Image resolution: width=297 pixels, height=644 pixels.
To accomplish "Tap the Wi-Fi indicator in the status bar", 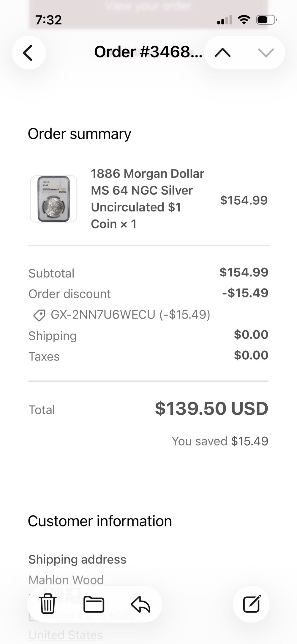I will (x=244, y=19).
